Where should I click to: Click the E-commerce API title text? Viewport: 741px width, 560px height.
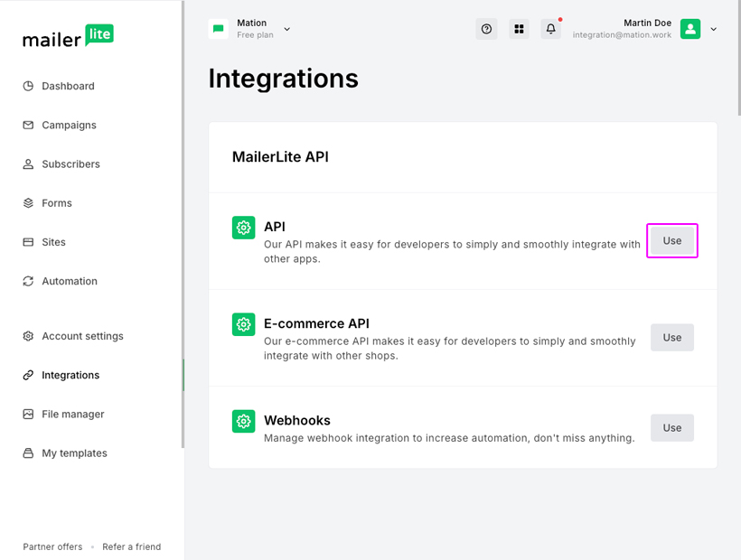click(x=316, y=323)
